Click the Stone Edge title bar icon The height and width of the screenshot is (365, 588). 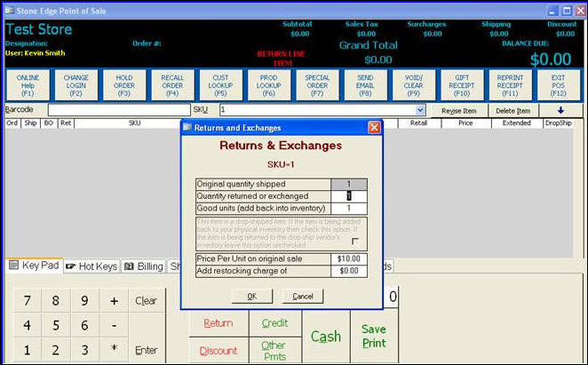[x=9, y=11]
